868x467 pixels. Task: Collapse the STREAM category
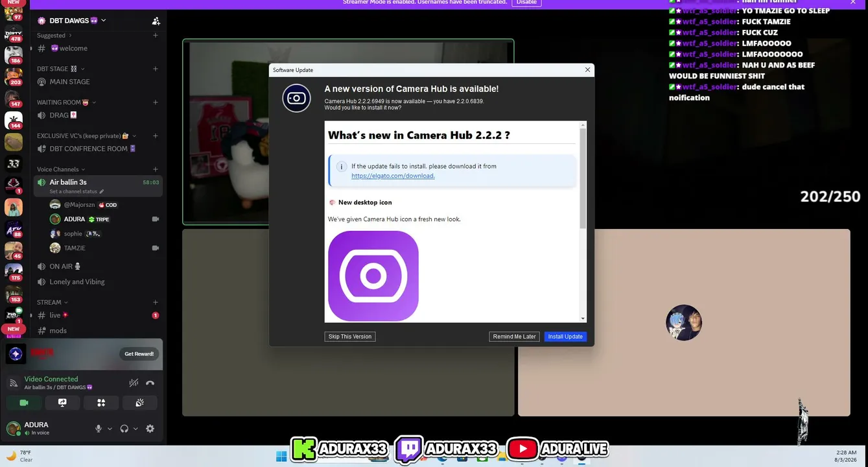(x=52, y=302)
